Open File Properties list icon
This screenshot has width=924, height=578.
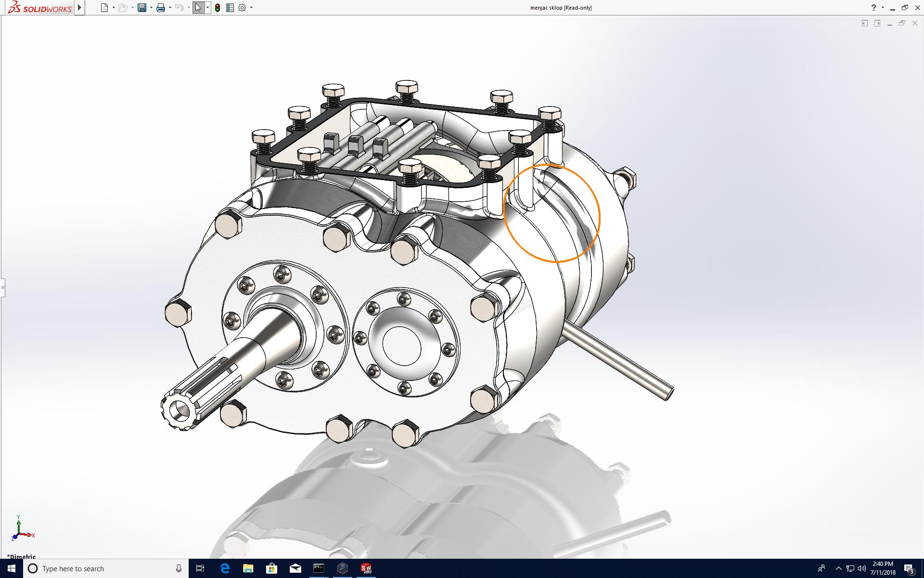click(230, 8)
